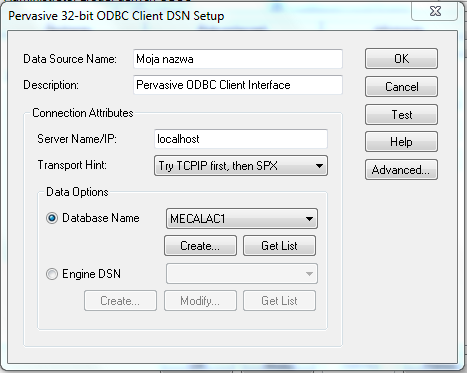Select the Database Name radio button
This screenshot has width=467, height=373.
tap(52, 218)
